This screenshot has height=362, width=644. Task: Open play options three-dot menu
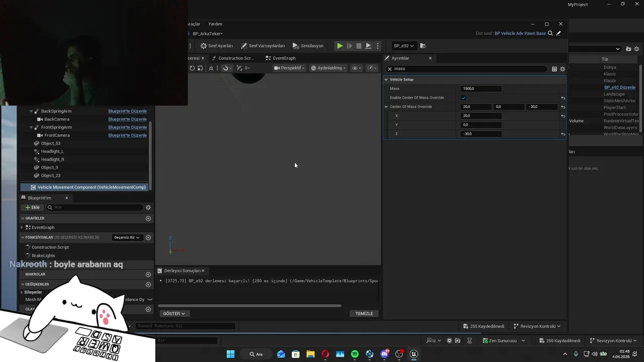(x=378, y=46)
